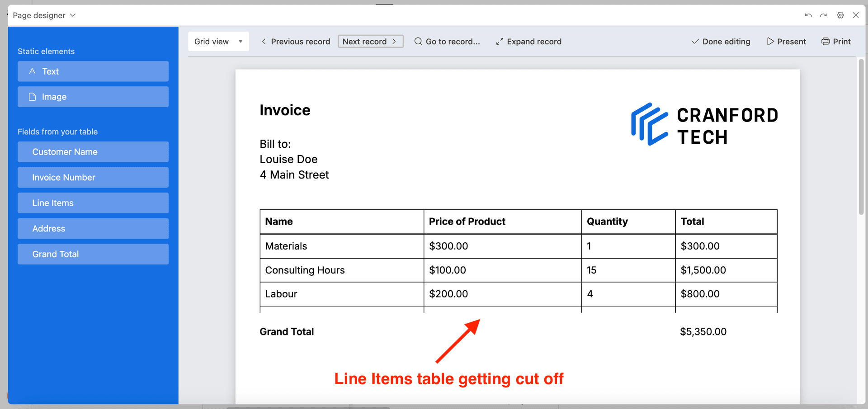Click the magnifier icon beside Go to record
This screenshot has height=409, width=868.
418,41
